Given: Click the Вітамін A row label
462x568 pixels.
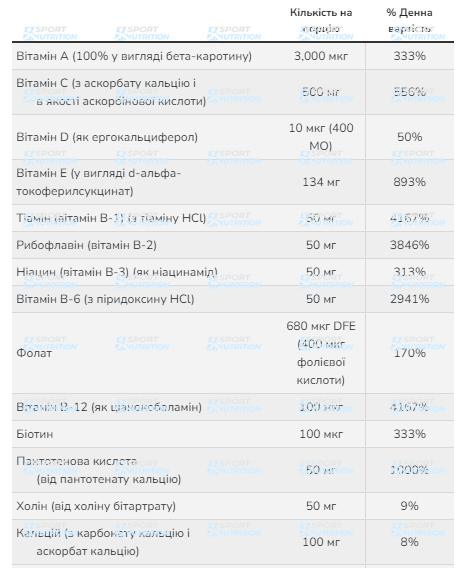Looking at the screenshot, I should 134,56.
